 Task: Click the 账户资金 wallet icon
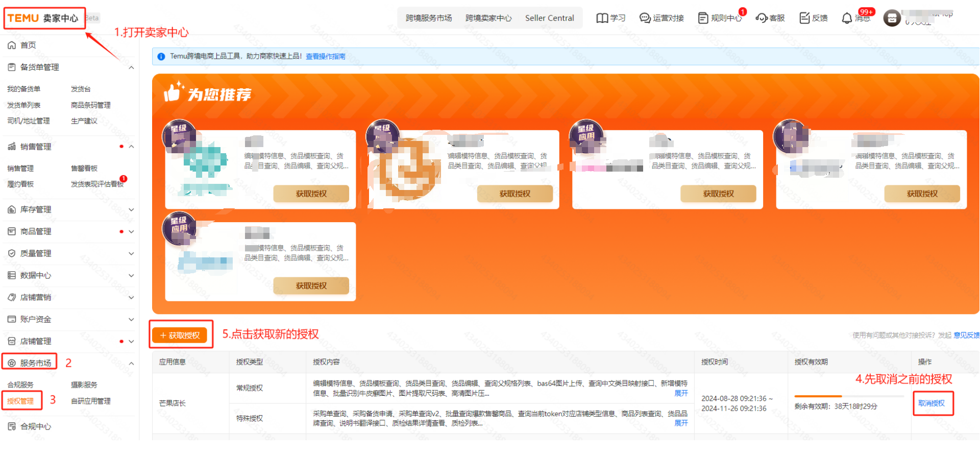point(12,319)
